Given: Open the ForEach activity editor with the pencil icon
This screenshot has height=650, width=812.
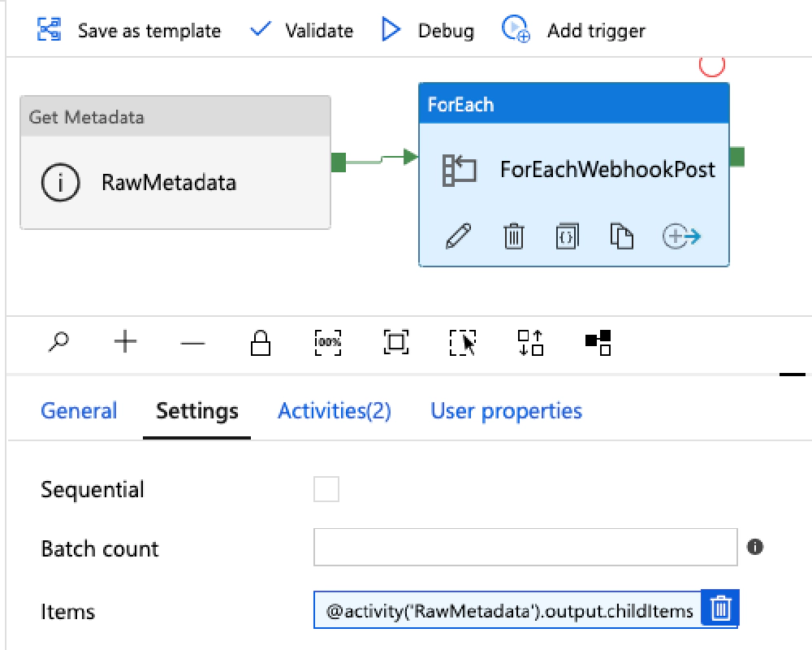Looking at the screenshot, I should 459,236.
